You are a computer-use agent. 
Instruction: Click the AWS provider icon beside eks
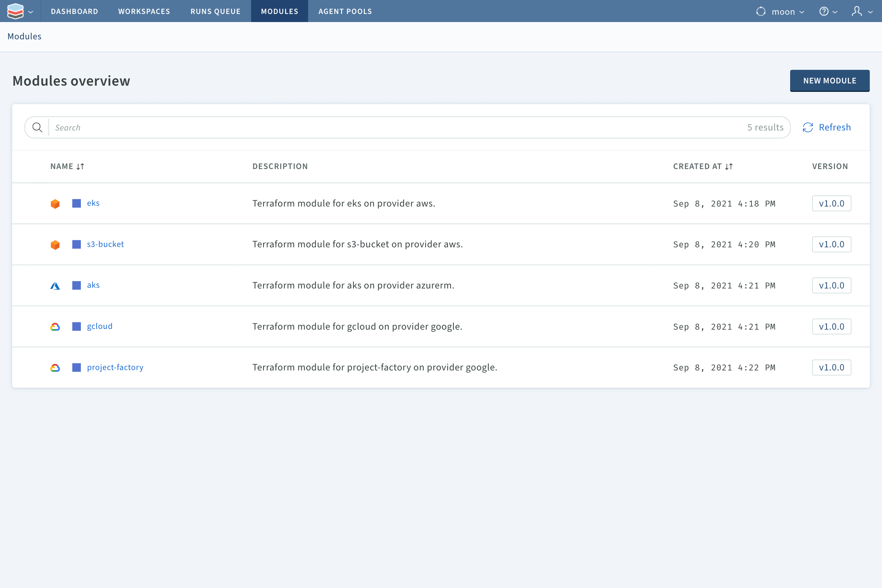(x=55, y=204)
